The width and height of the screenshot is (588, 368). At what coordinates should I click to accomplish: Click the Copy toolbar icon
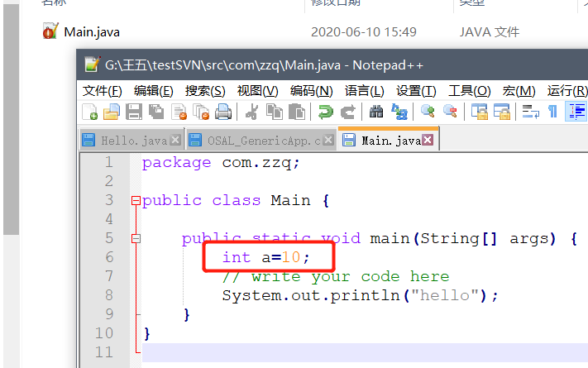coord(274,112)
